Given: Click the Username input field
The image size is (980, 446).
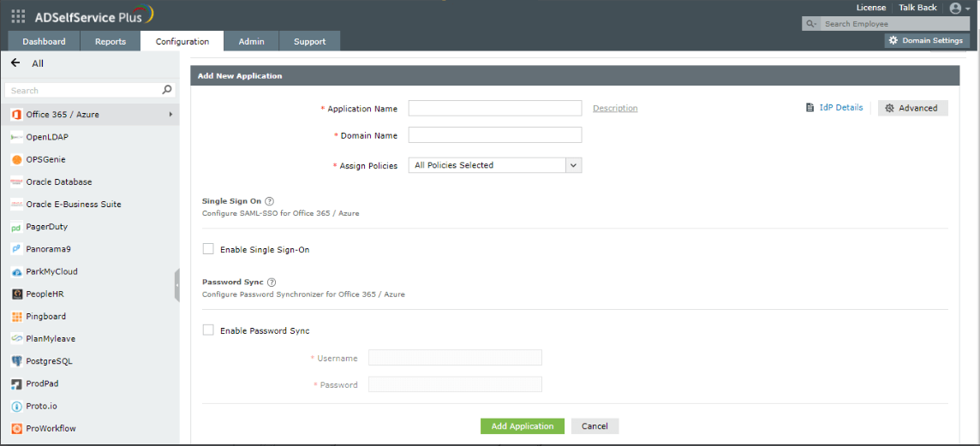Looking at the screenshot, I should coord(455,357).
